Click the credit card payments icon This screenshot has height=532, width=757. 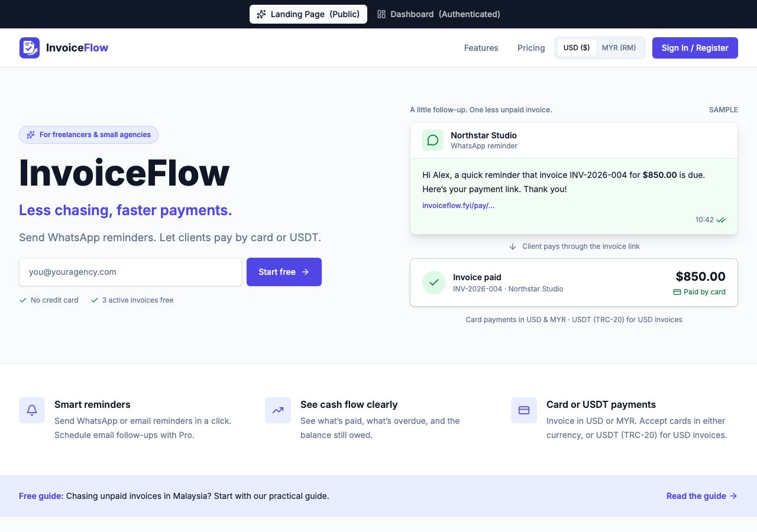point(524,410)
